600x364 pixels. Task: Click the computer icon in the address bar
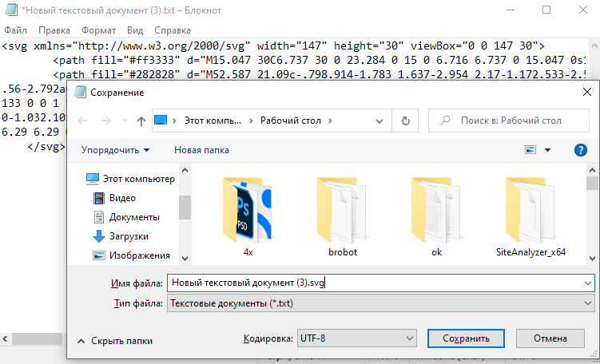click(161, 121)
